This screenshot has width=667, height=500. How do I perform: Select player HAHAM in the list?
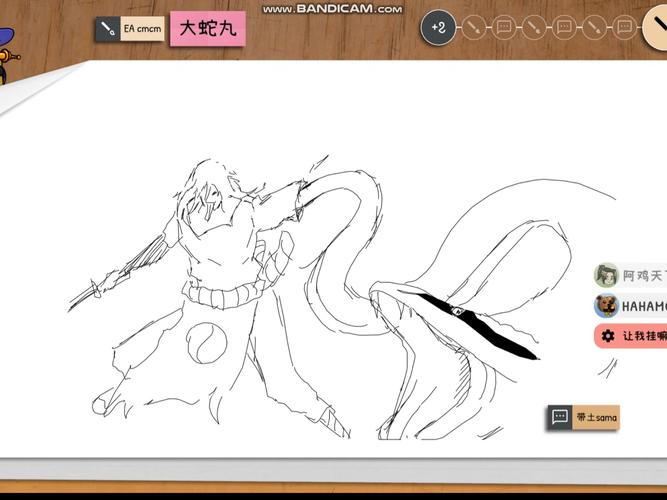click(x=630, y=306)
